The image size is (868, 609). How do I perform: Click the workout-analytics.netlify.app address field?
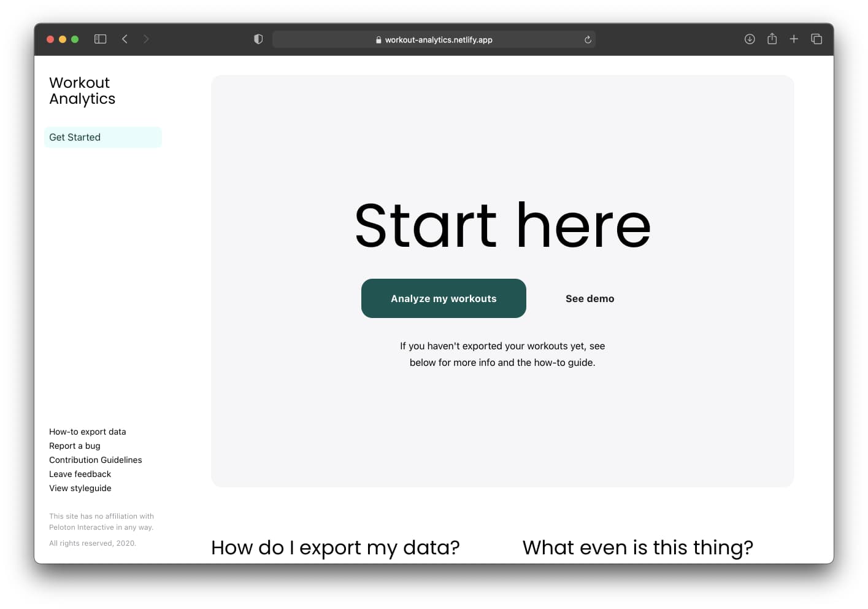click(434, 40)
